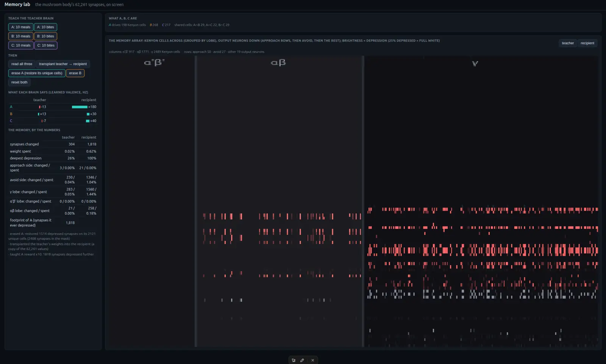Give odor B: 10 bites

tap(45, 36)
